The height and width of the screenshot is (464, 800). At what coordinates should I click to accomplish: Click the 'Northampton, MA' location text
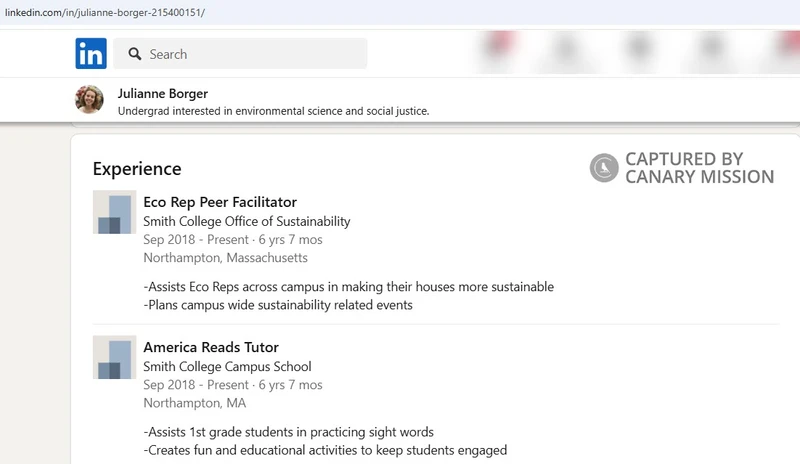[194, 403]
